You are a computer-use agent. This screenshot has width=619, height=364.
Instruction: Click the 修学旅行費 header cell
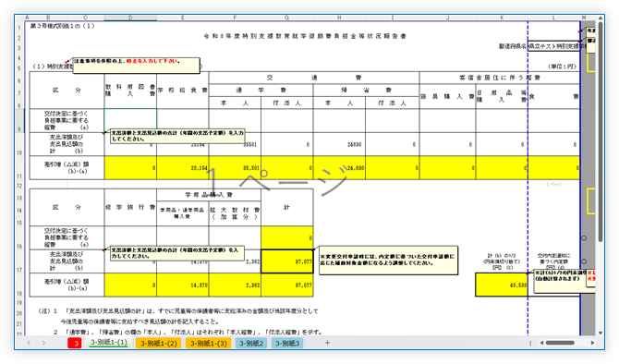[130, 207]
